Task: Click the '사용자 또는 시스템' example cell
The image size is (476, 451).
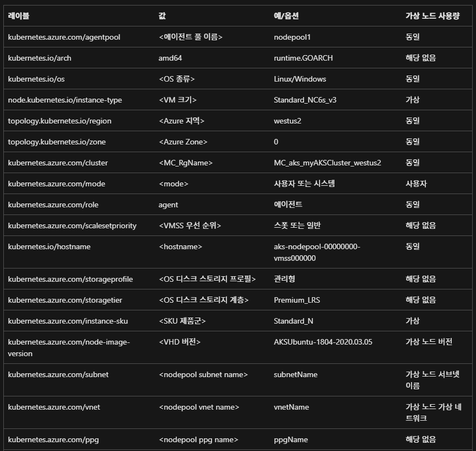Action: 304,184
